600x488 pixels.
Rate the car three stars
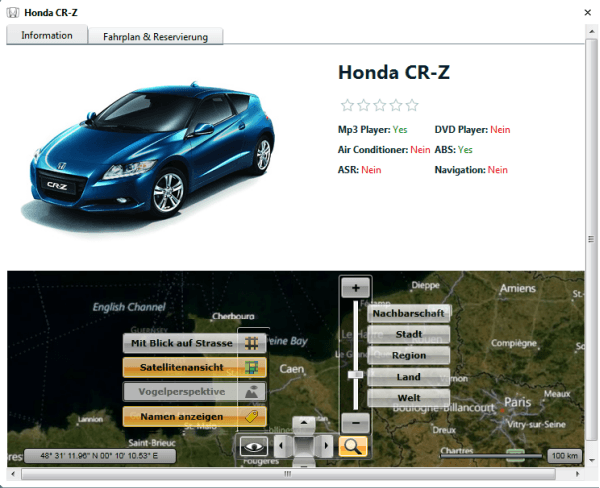[x=380, y=105]
